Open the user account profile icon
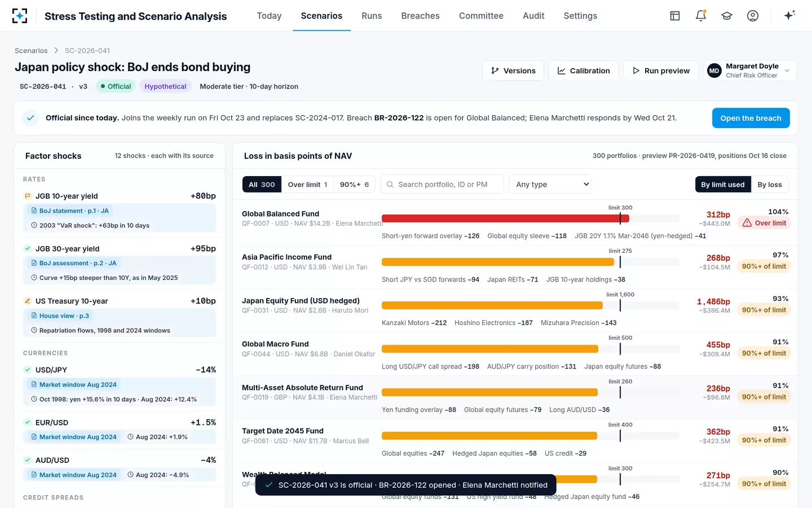812x508 pixels. tap(753, 16)
